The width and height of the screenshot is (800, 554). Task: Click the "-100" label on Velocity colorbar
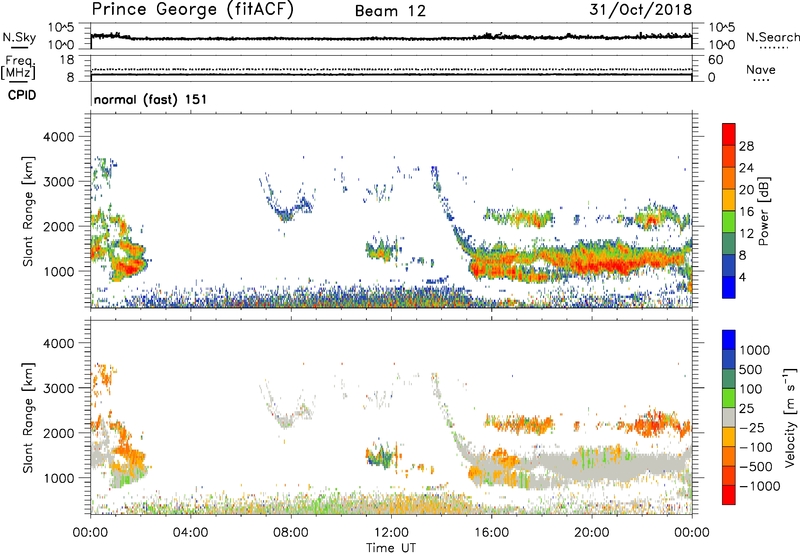point(755,447)
